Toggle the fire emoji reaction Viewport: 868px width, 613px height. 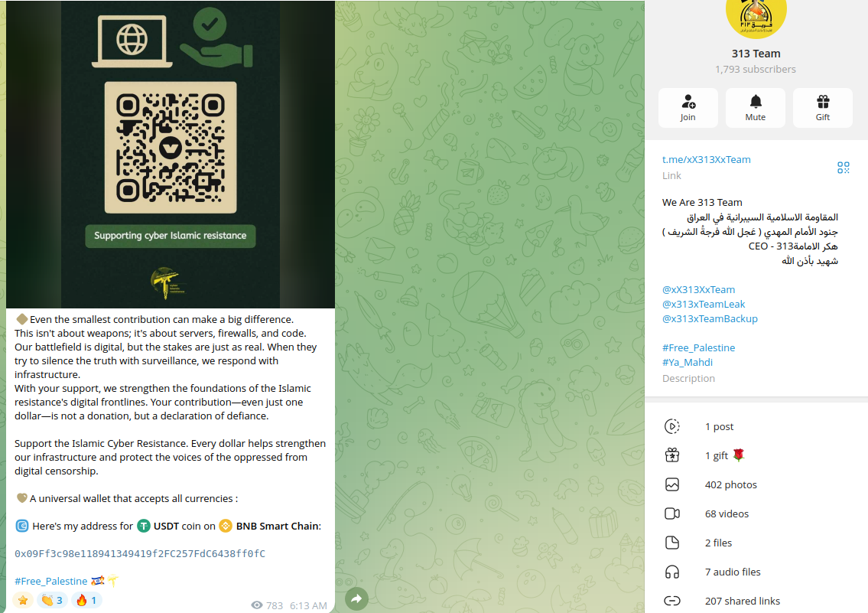[x=86, y=600]
